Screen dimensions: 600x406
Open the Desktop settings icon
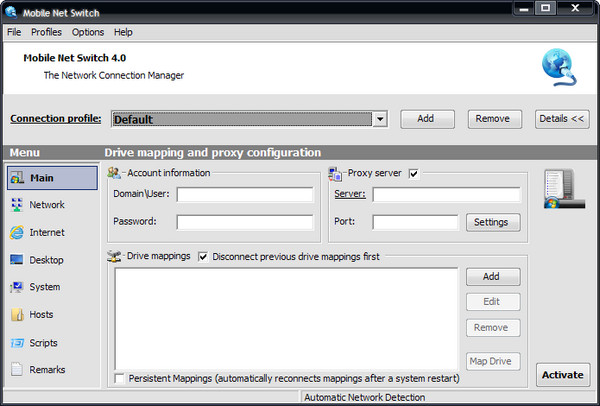[17, 260]
